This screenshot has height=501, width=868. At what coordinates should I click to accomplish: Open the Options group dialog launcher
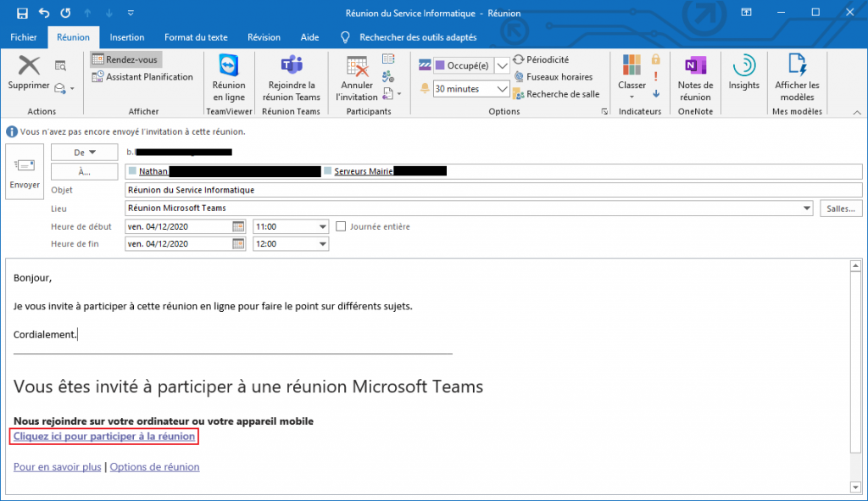(x=604, y=111)
